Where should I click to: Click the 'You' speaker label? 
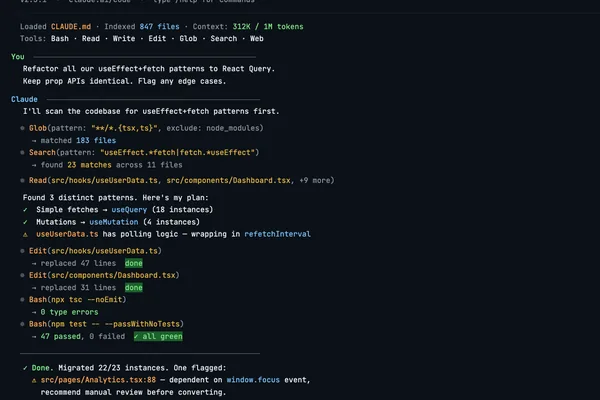[18, 57]
